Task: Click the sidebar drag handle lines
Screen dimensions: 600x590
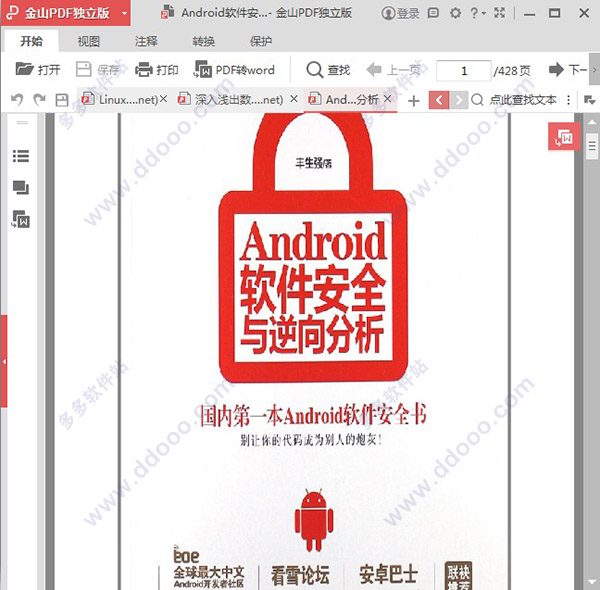Action: point(22,122)
